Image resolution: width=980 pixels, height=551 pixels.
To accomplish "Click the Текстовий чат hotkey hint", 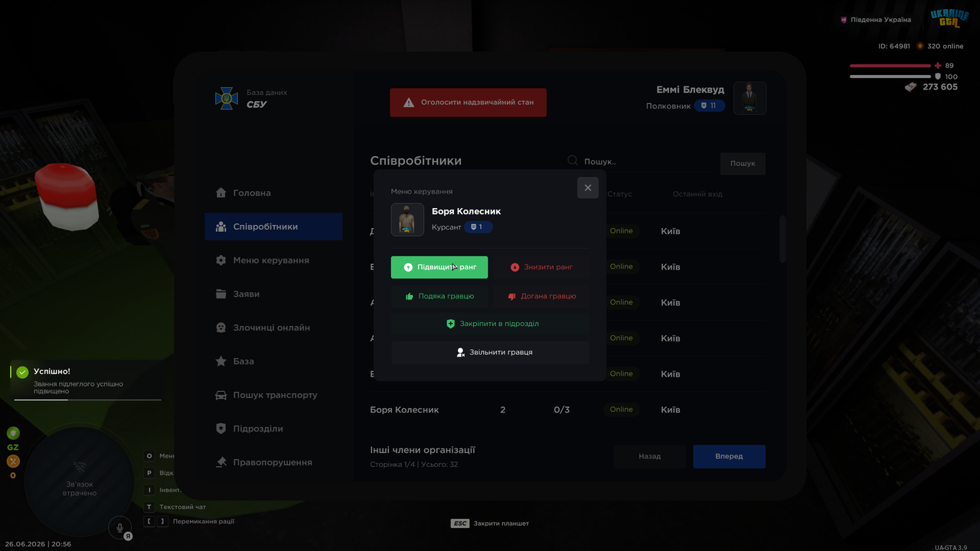I will (175, 507).
